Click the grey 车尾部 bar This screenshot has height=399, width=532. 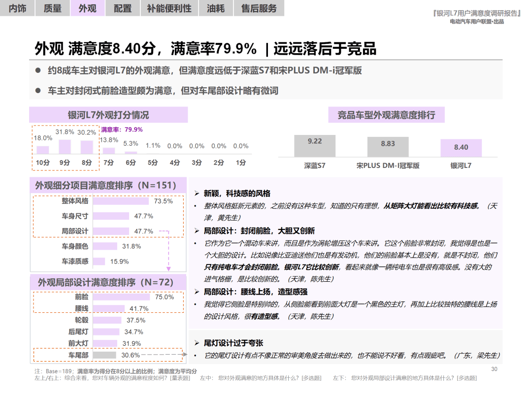click(x=104, y=355)
